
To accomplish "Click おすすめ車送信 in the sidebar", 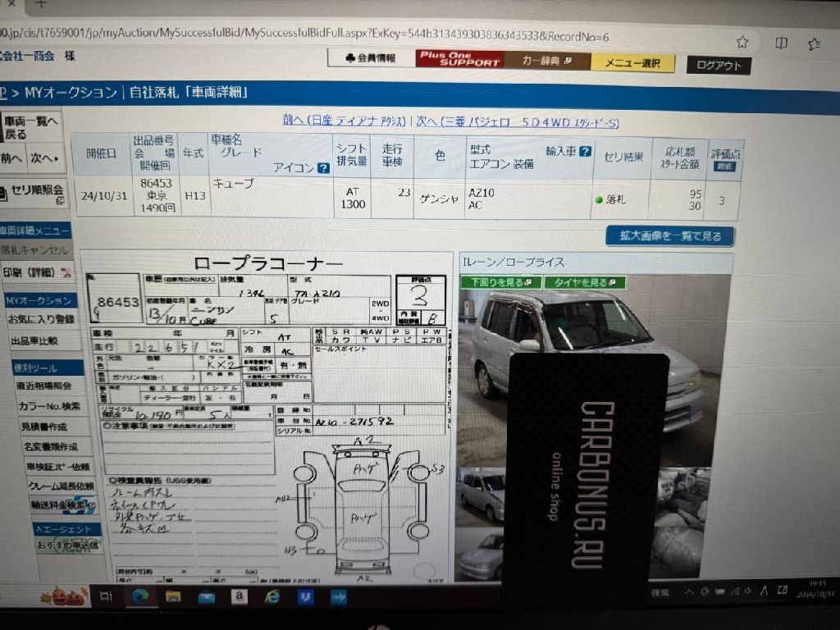I will pos(67,546).
